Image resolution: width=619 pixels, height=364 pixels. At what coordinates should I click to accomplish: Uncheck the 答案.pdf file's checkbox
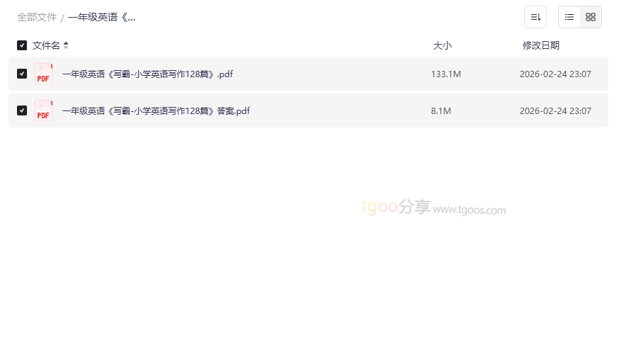coord(22,110)
